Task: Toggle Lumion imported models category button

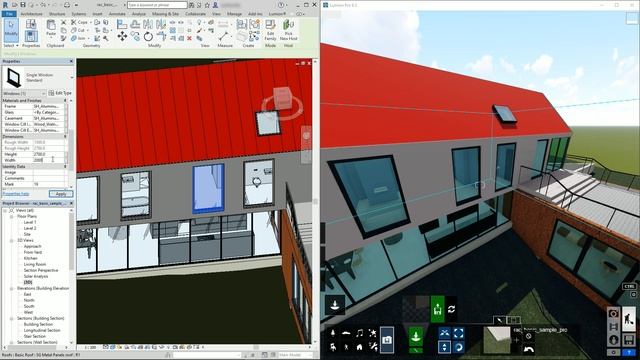Action: pos(387,340)
